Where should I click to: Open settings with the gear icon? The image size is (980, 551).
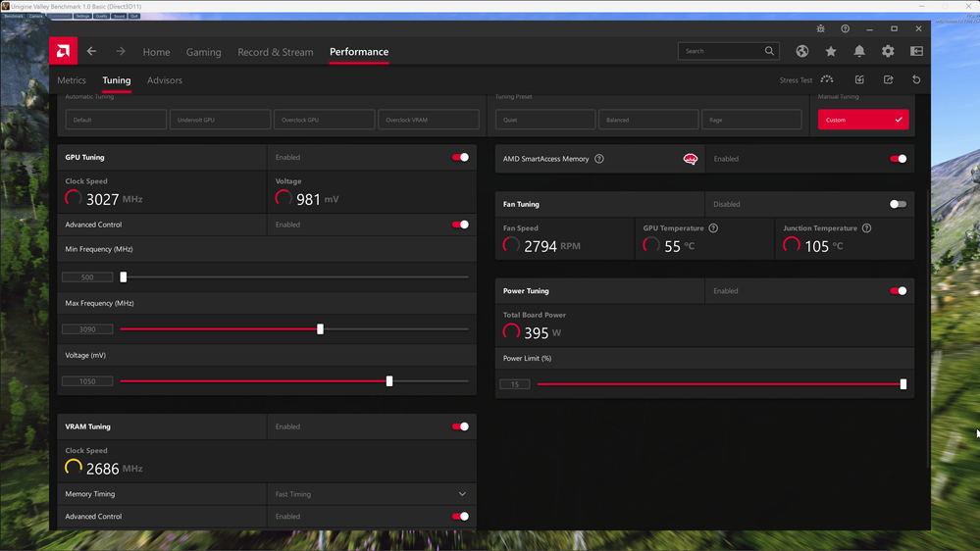888,51
